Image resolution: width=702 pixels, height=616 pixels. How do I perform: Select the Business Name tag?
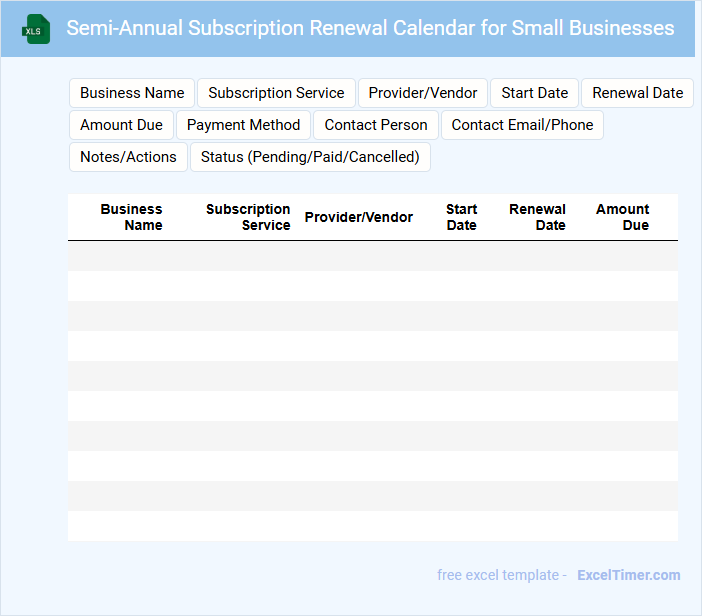pyautogui.click(x=132, y=93)
